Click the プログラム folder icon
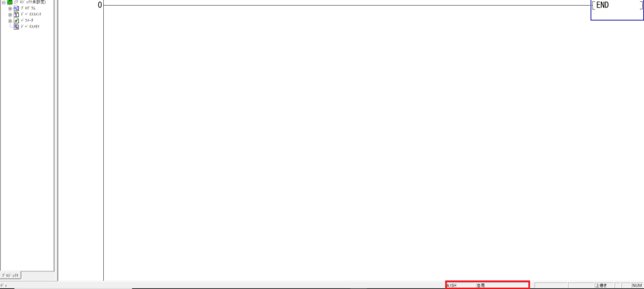 pyautogui.click(x=16, y=8)
